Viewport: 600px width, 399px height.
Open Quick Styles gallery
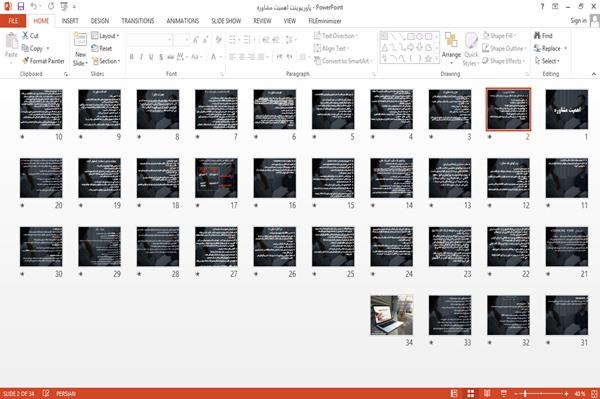point(471,49)
